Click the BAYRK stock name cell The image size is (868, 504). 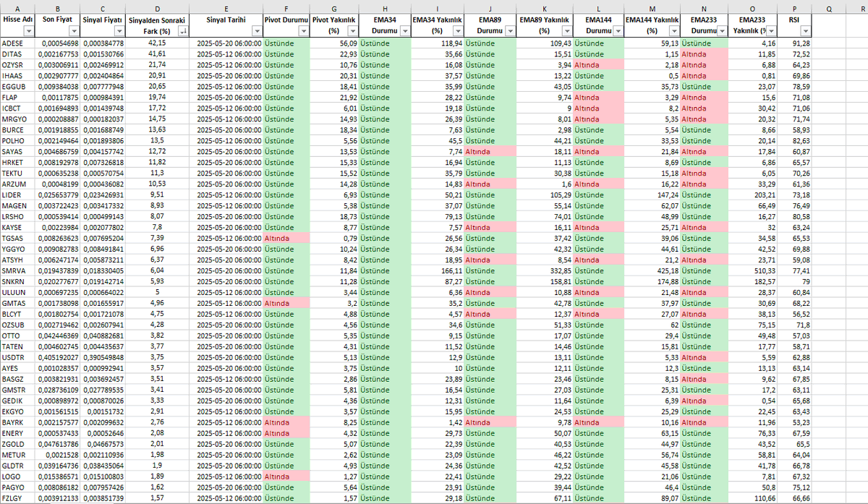(x=17, y=422)
